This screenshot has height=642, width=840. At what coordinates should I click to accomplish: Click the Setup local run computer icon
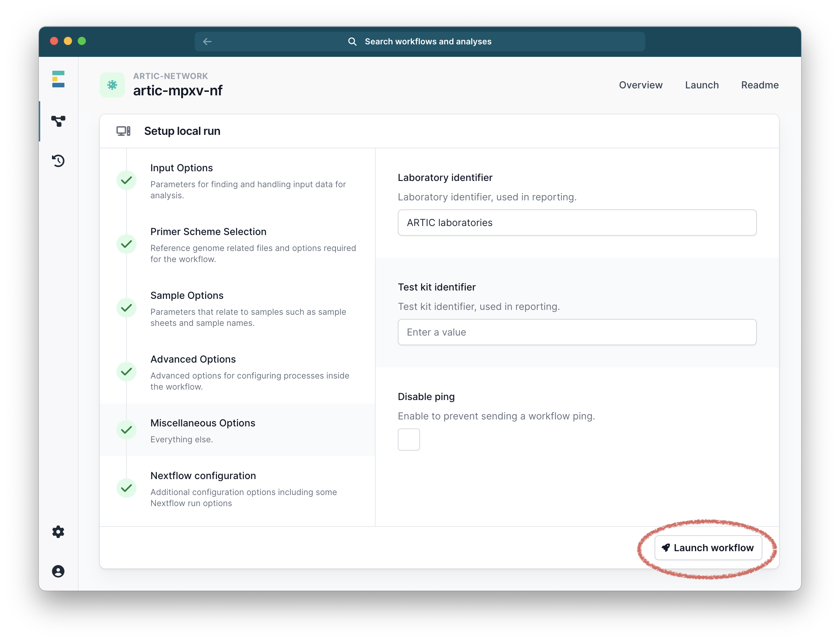pyautogui.click(x=123, y=131)
